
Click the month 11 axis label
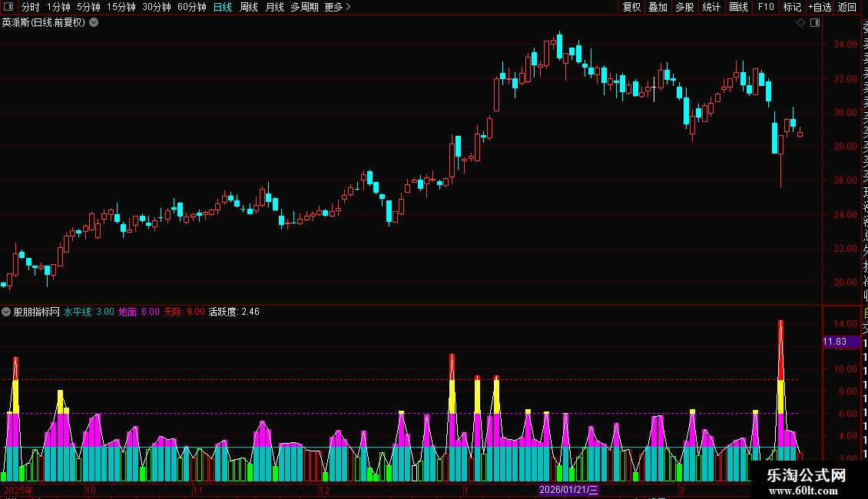coord(197,490)
